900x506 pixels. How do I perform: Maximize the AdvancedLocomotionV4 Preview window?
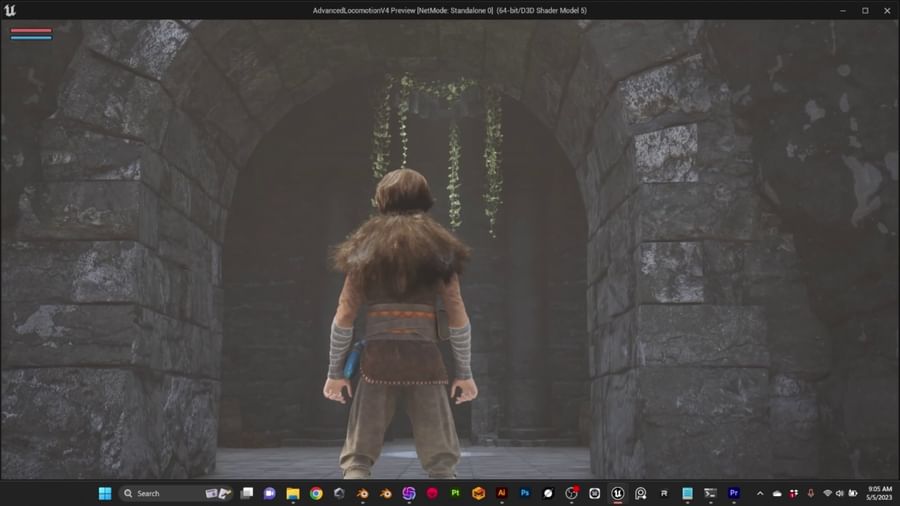pos(865,10)
